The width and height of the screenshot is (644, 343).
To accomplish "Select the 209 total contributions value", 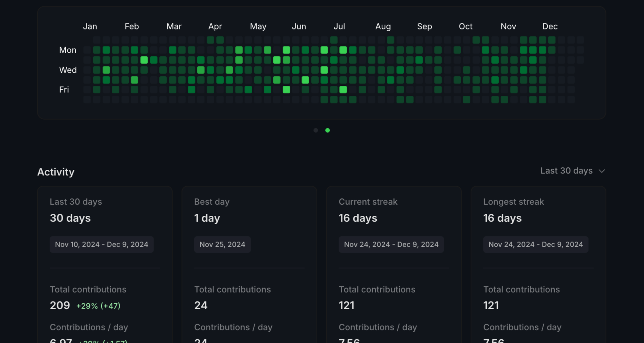I will click(x=60, y=305).
